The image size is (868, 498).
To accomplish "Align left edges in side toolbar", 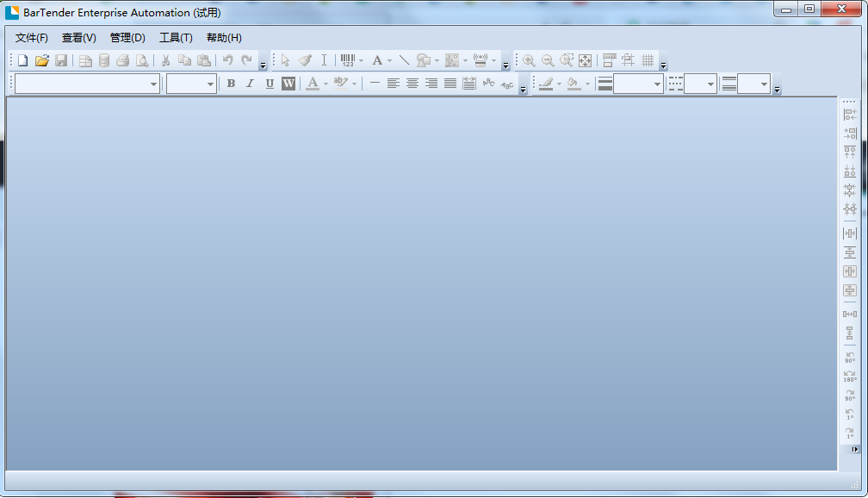I will tap(850, 115).
